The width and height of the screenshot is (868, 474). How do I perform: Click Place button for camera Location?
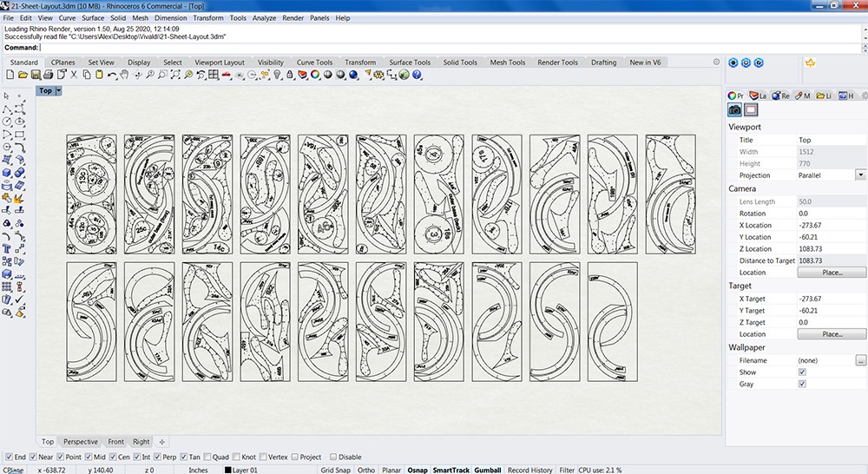pyautogui.click(x=832, y=273)
